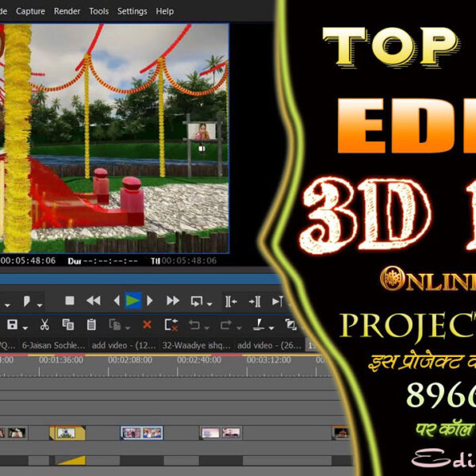476x476 pixels.
Task: Toggle Loop playback icon
Action: pyautogui.click(x=197, y=301)
